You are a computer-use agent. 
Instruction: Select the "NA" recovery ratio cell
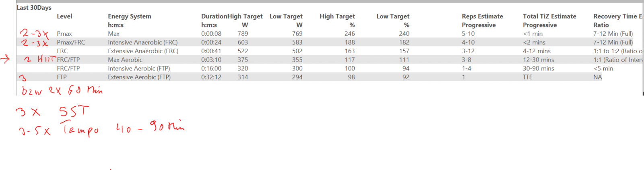(597, 77)
